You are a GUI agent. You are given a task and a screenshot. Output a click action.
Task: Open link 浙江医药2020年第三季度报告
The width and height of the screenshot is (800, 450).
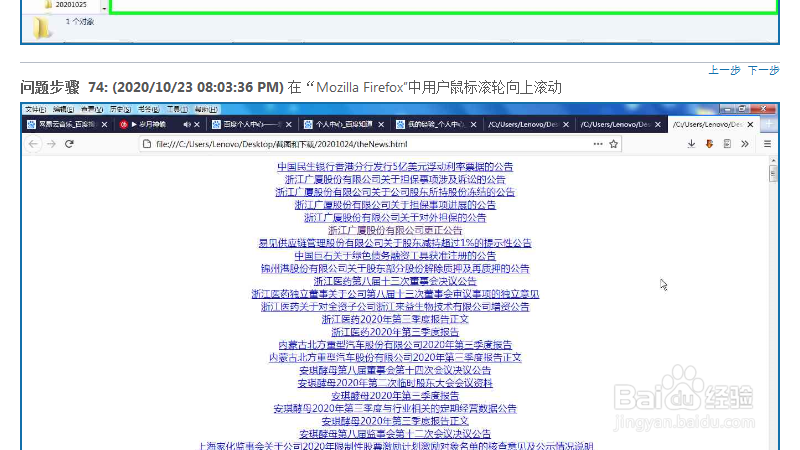point(395,332)
